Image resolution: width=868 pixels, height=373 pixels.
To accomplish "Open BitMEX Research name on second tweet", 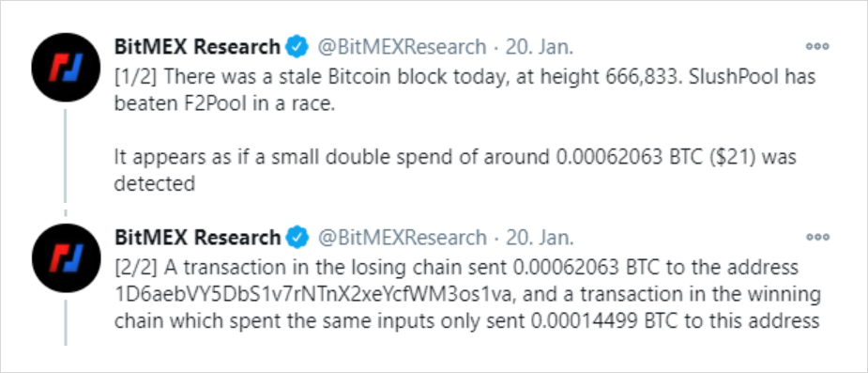I will pos(197,238).
